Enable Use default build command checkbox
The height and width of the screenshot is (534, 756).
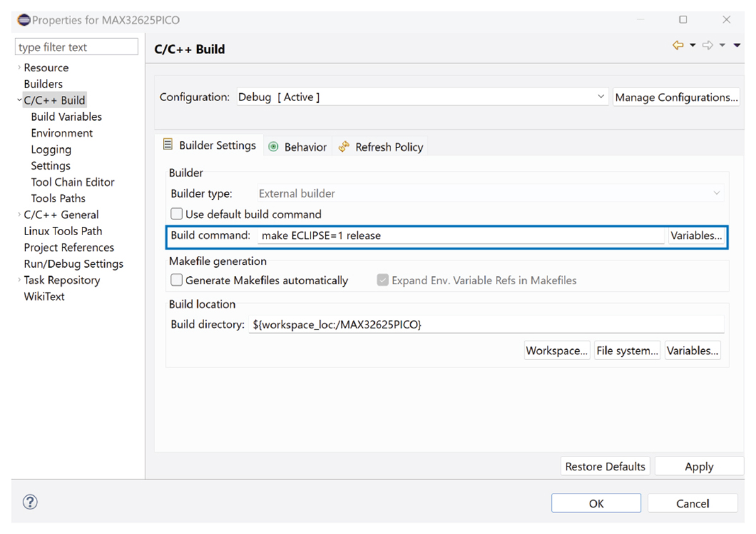click(177, 214)
